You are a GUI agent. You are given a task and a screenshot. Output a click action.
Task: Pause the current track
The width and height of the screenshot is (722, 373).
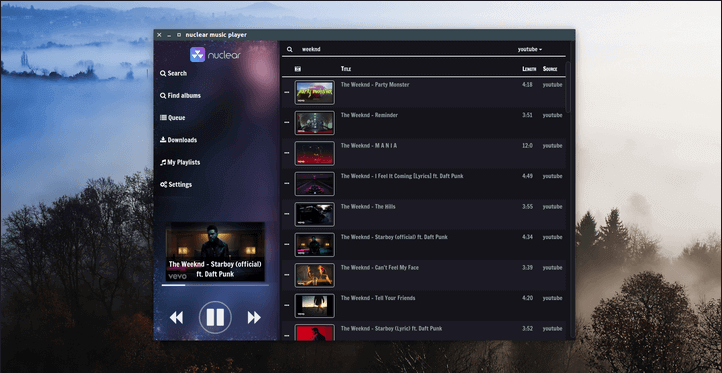tap(215, 317)
